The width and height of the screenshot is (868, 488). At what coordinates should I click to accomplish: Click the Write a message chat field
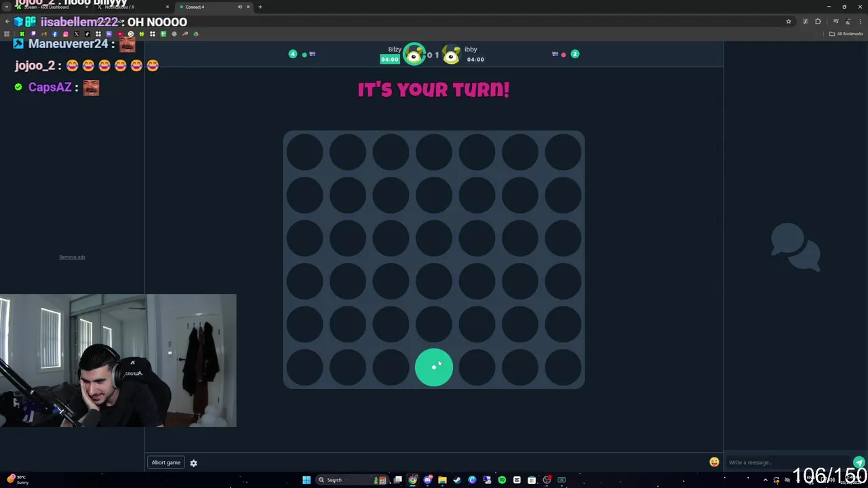click(789, 462)
